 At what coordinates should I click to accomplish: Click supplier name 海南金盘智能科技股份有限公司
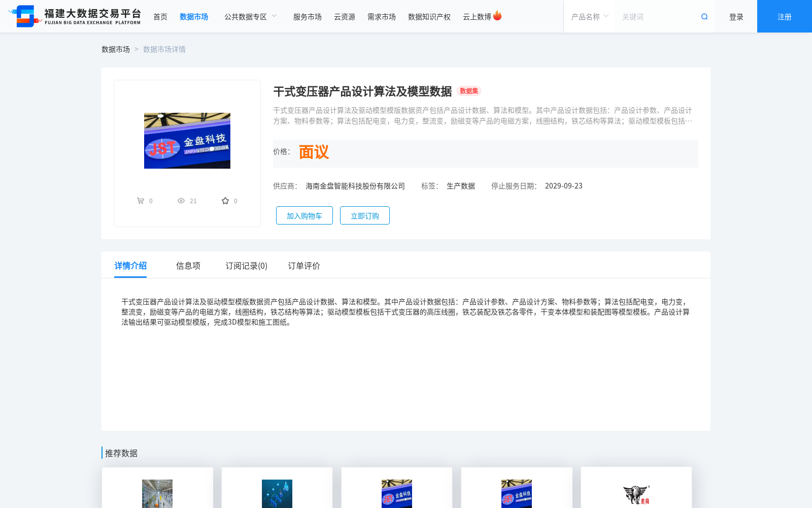point(355,186)
